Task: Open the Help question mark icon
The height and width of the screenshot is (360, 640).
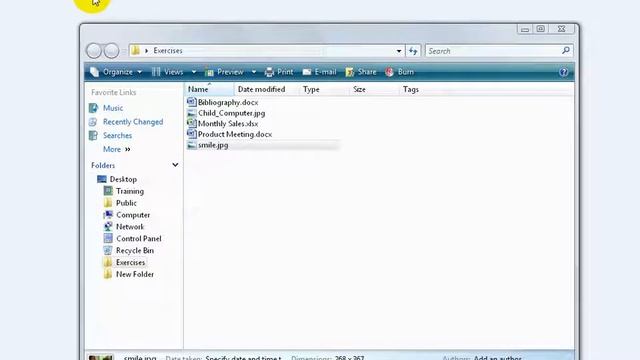Action: 564,72
